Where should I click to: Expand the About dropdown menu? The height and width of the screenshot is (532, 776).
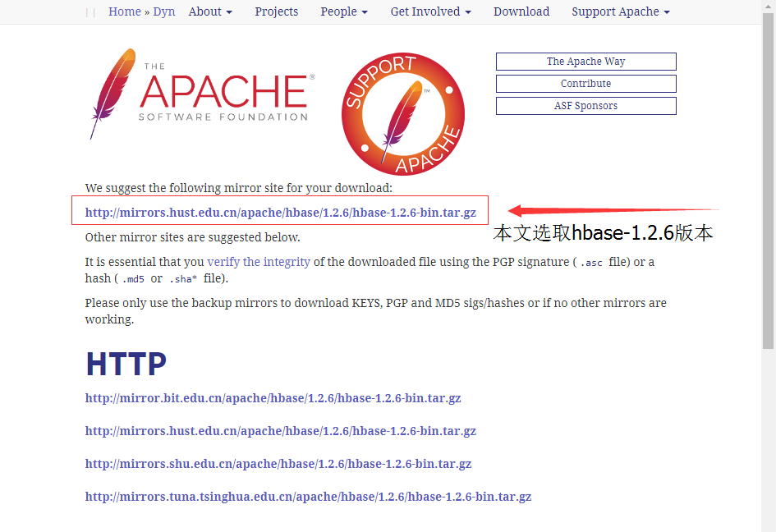[x=210, y=11]
